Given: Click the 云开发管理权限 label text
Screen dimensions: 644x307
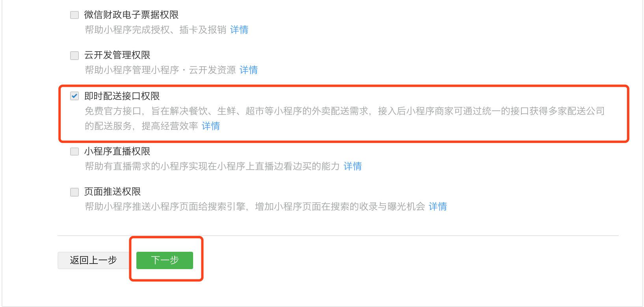Looking at the screenshot, I should point(117,55).
